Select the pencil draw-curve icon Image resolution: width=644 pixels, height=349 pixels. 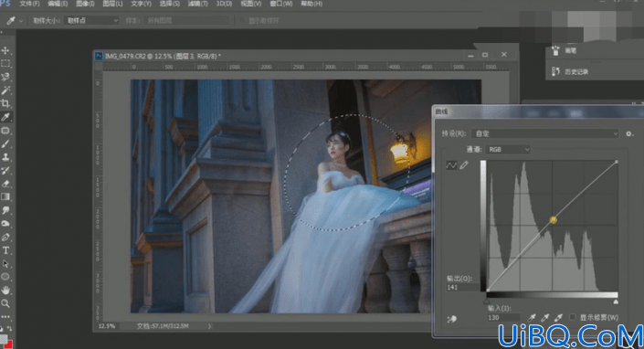[464, 165]
